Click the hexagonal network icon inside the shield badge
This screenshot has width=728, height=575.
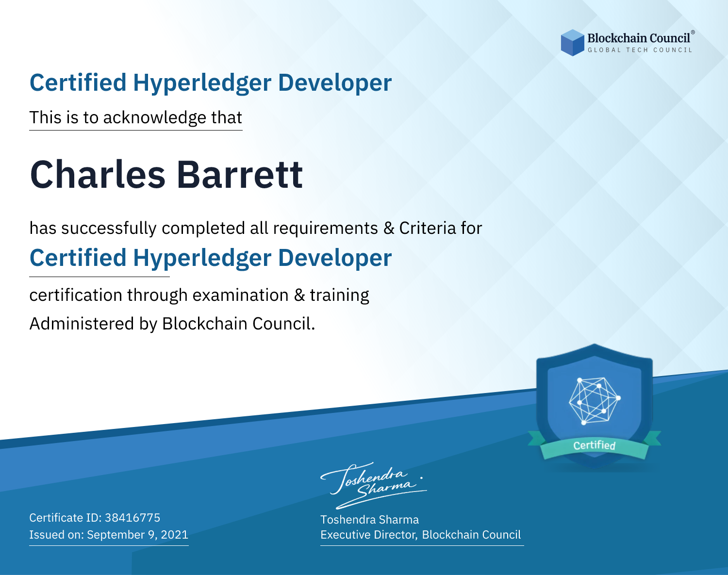pyautogui.click(x=595, y=401)
